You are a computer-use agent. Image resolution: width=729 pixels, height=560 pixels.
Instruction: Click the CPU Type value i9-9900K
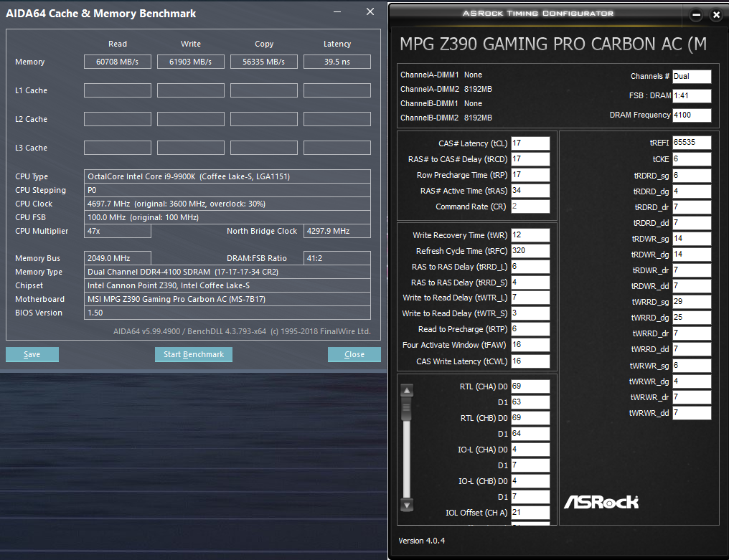[x=227, y=176]
